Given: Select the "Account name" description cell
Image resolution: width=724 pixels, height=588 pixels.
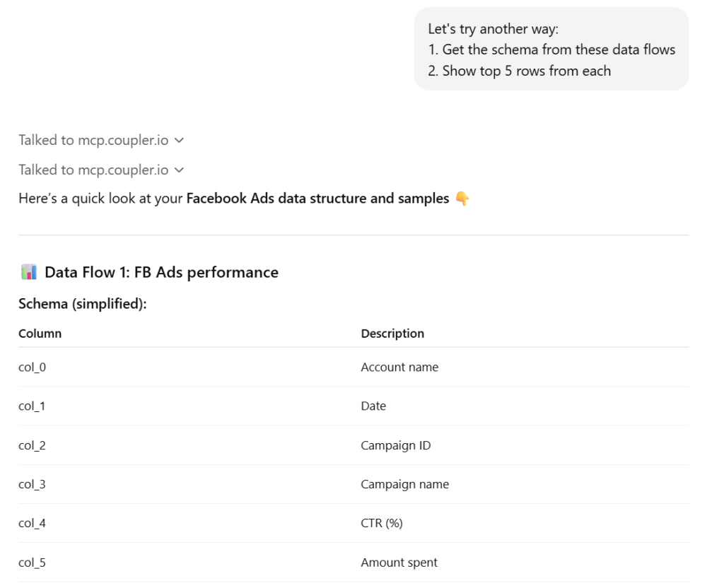Looking at the screenshot, I should click(x=399, y=367).
